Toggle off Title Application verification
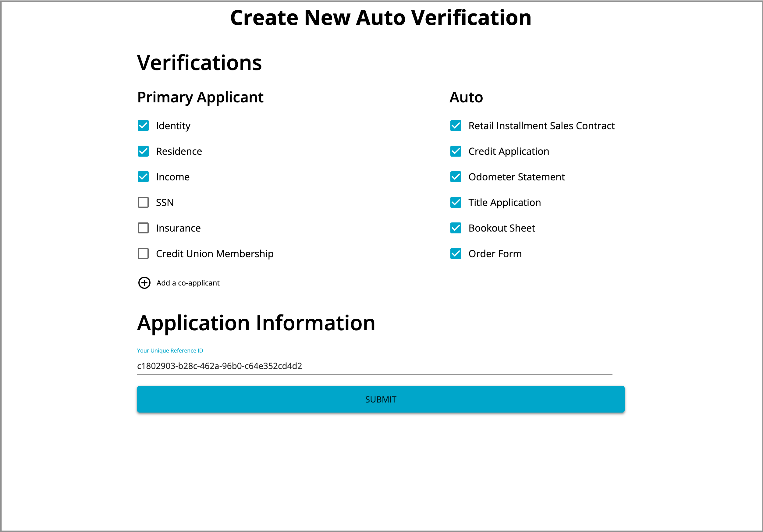The width and height of the screenshot is (763, 532). pyautogui.click(x=456, y=202)
